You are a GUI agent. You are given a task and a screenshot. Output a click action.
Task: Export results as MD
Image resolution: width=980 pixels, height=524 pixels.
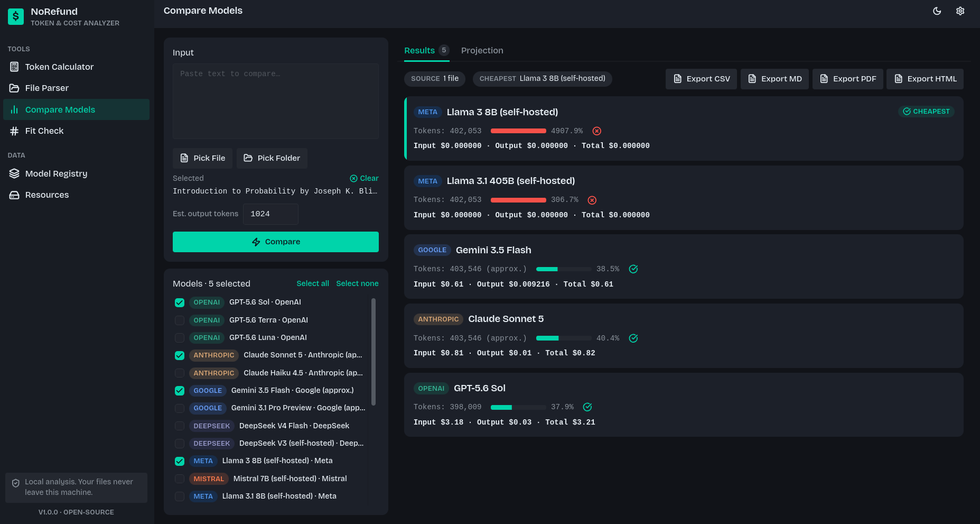(x=774, y=79)
